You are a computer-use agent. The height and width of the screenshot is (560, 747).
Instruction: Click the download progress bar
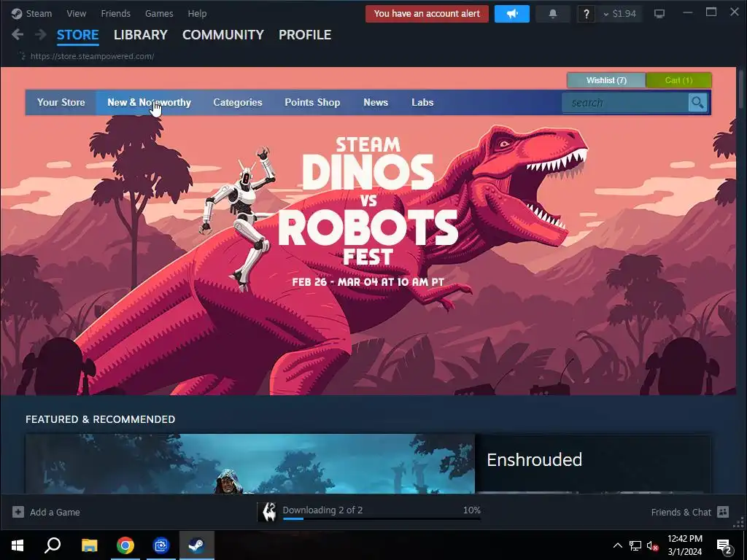(382, 518)
